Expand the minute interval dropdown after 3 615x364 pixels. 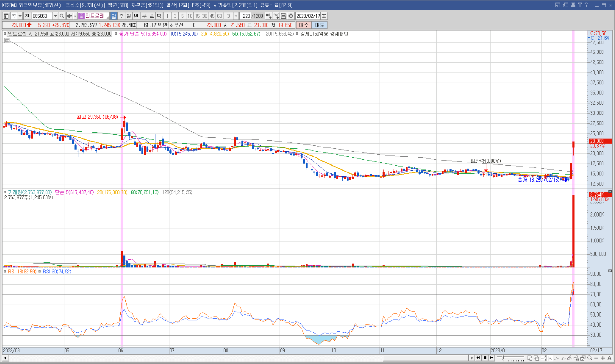[236, 16]
